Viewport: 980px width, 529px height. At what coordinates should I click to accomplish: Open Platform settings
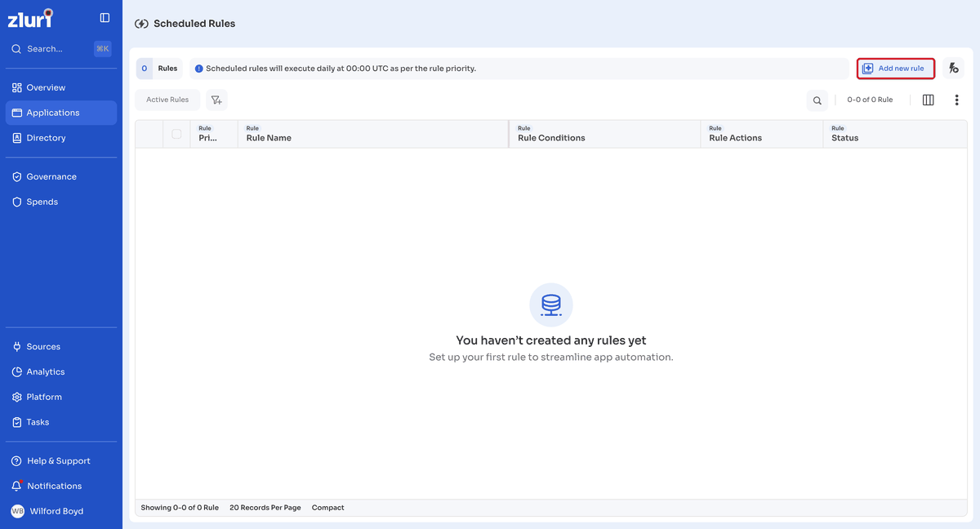61,397
